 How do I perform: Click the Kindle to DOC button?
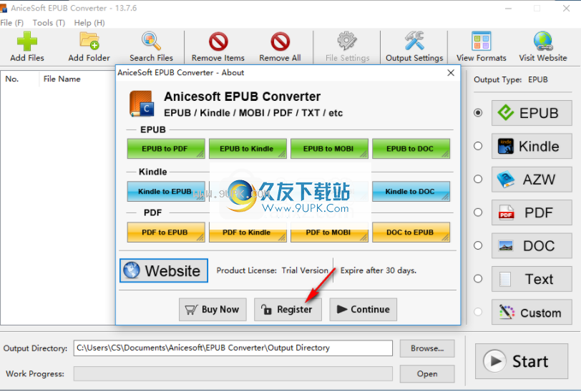pos(411,191)
